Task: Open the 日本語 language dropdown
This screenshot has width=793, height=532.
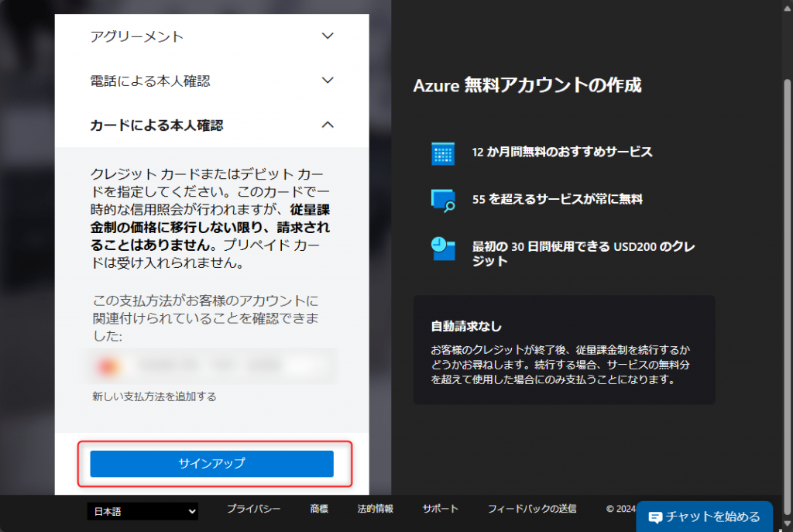Action: click(x=142, y=511)
